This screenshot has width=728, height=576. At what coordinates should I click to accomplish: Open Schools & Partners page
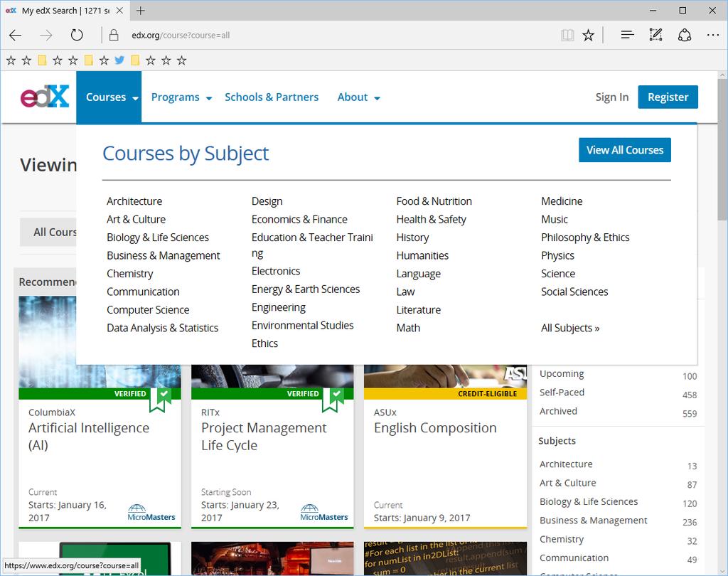[272, 97]
